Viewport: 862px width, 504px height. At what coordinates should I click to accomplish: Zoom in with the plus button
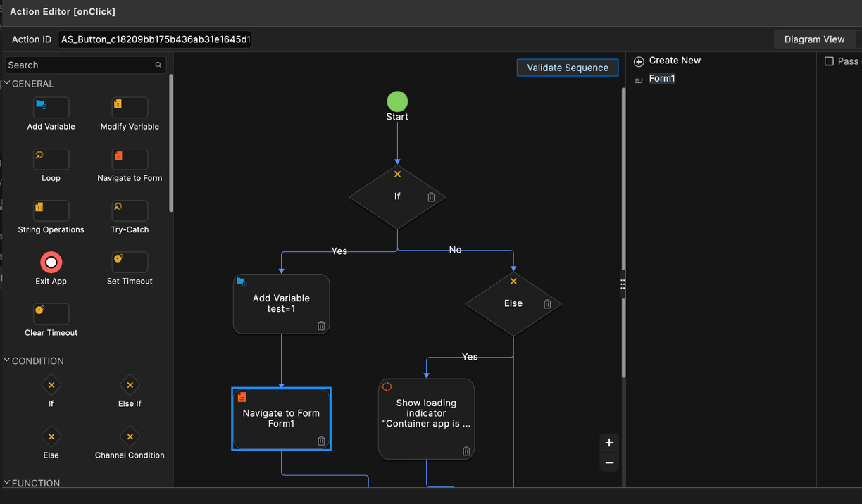609,443
